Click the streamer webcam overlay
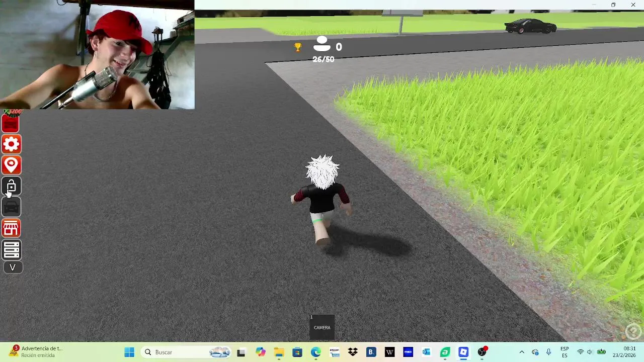Image resolution: width=644 pixels, height=362 pixels. (x=97, y=54)
